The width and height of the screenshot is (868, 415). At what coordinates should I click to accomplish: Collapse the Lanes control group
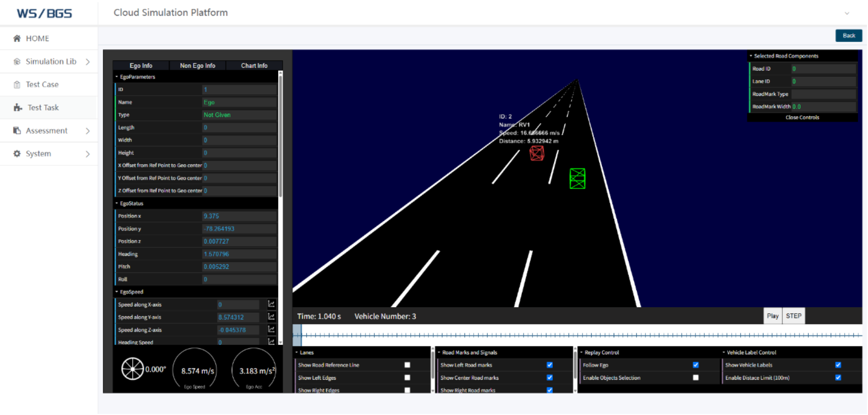coord(296,352)
